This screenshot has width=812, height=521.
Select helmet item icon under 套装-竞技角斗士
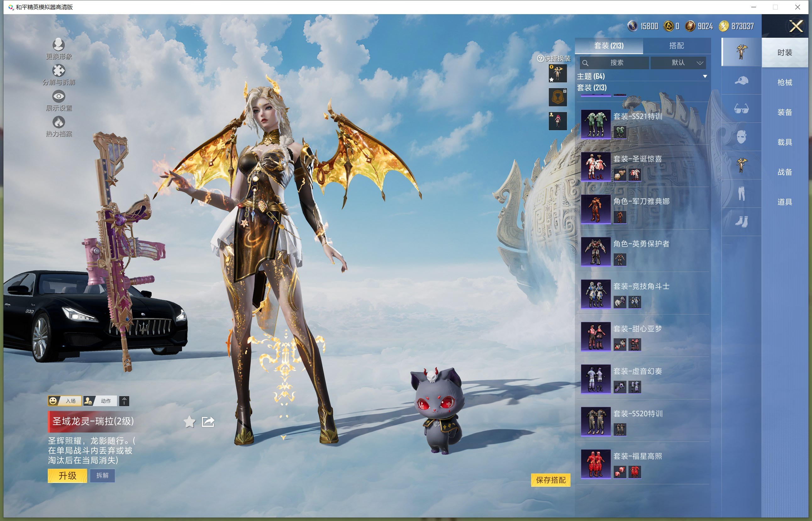point(620,302)
